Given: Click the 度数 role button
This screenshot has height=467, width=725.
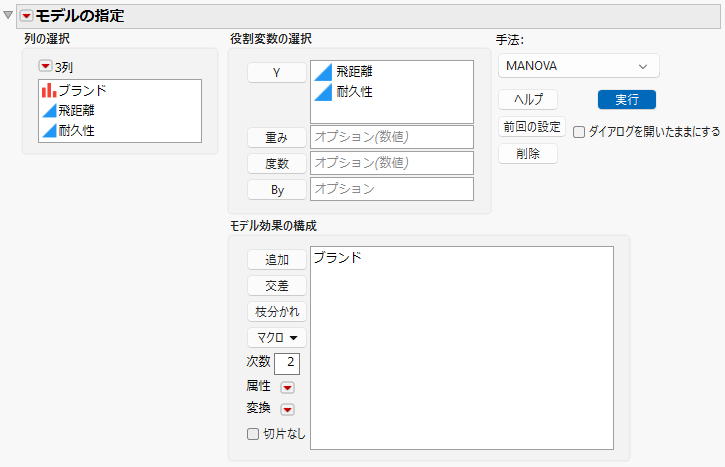Looking at the screenshot, I should (276, 163).
